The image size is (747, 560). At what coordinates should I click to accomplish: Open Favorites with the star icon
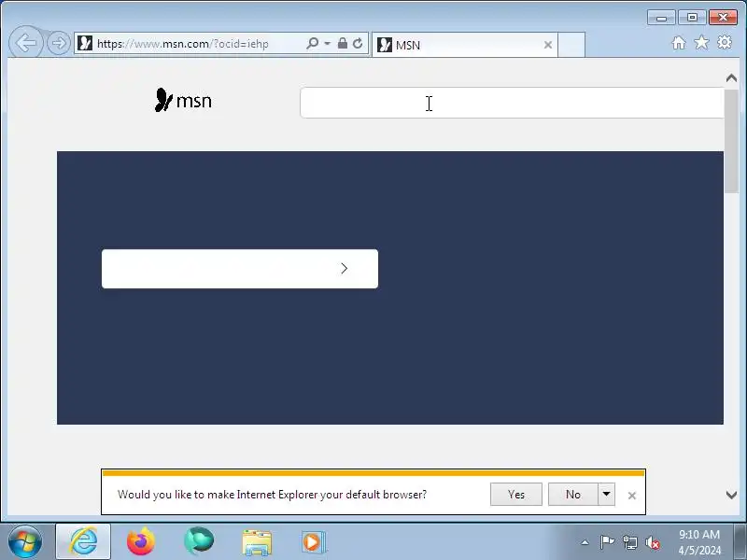click(x=701, y=43)
